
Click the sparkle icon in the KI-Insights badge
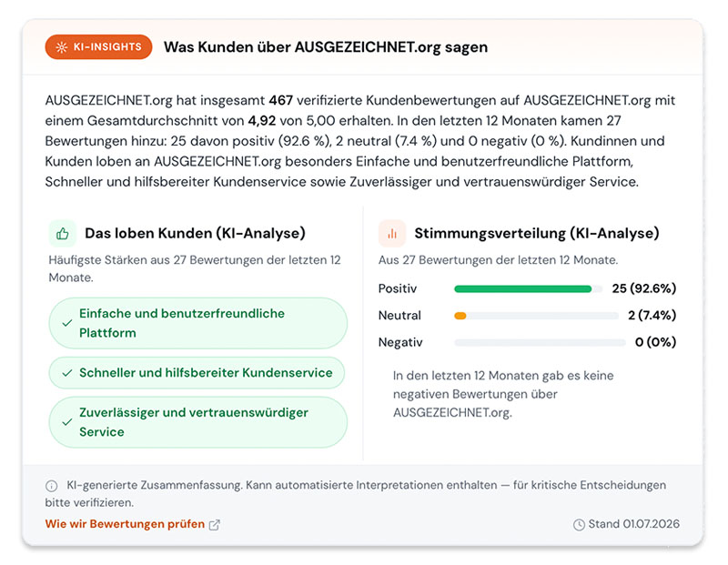pyautogui.click(x=61, y=47)
